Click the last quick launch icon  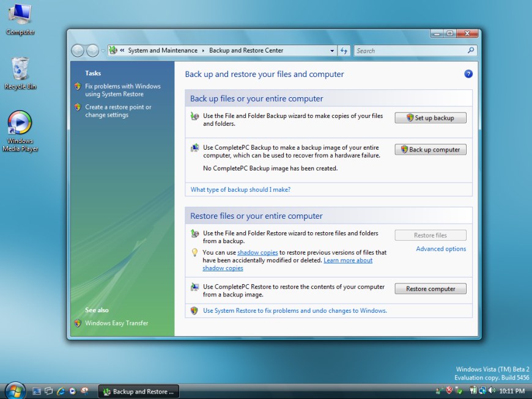click(x=84, y=391)
